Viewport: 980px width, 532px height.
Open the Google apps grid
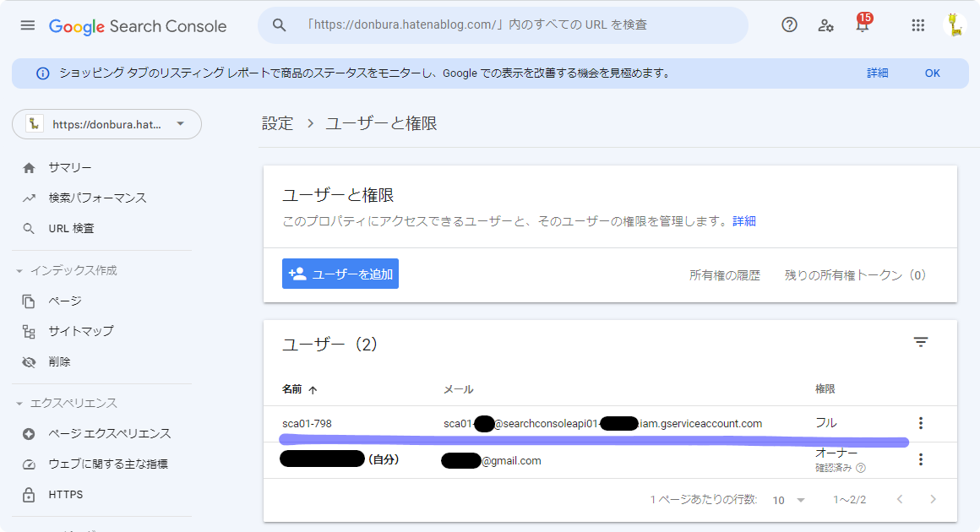917,25
